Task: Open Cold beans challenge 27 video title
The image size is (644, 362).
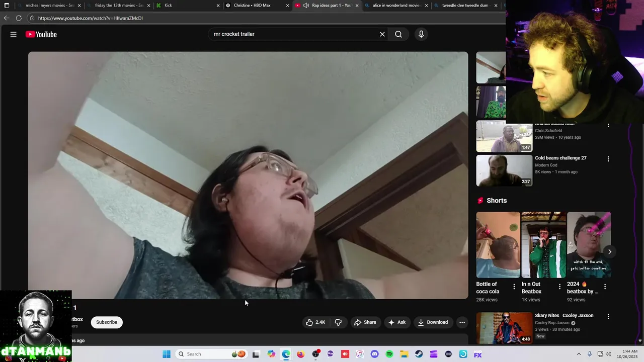Action: click(560, 158)
